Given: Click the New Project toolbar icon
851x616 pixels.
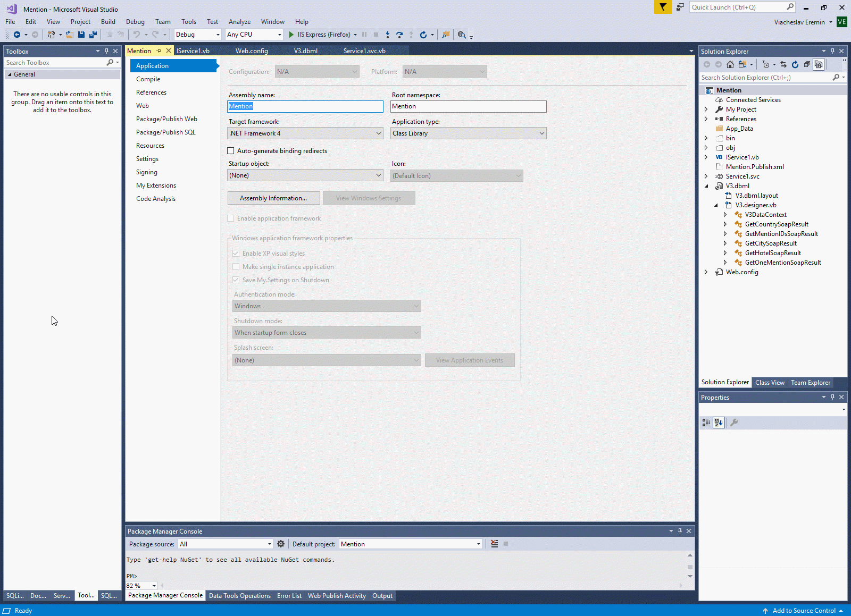Looking at the screenshot, I should click(51, 35).
